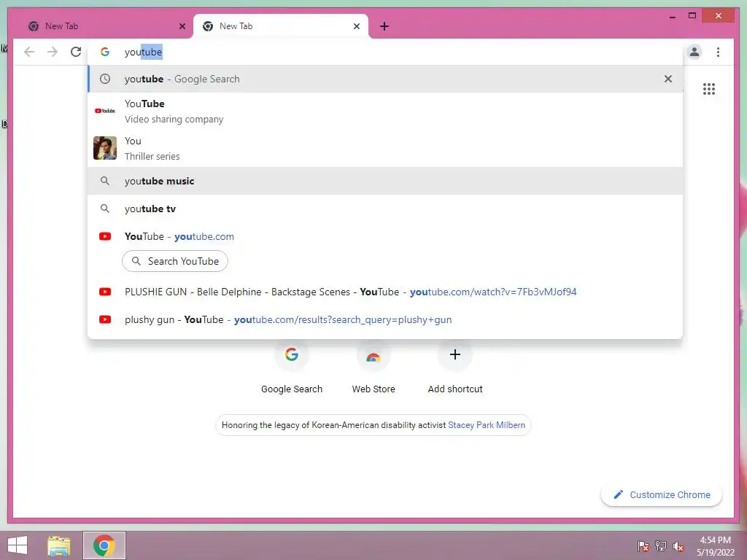Open the Google apps grid
Image resolution: width=747 pixels, height=560 pixels.
709,89
